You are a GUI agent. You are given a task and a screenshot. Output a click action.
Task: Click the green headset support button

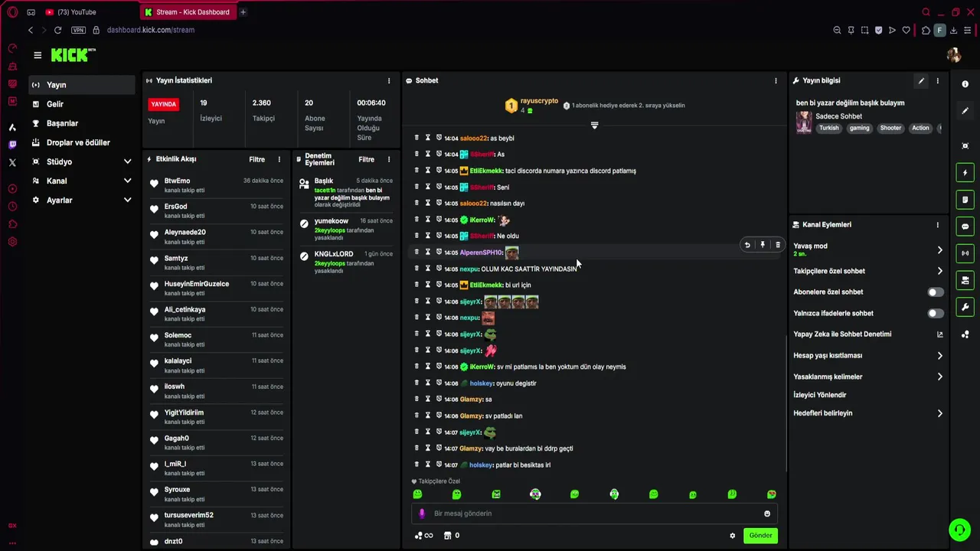click(959, 530)
